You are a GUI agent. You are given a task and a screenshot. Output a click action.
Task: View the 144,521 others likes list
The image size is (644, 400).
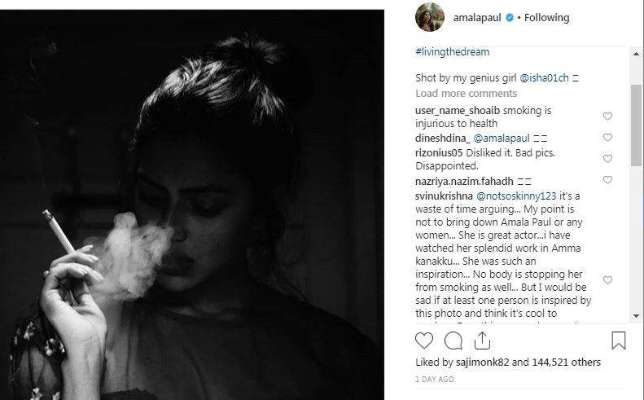(x=566, y=362)
